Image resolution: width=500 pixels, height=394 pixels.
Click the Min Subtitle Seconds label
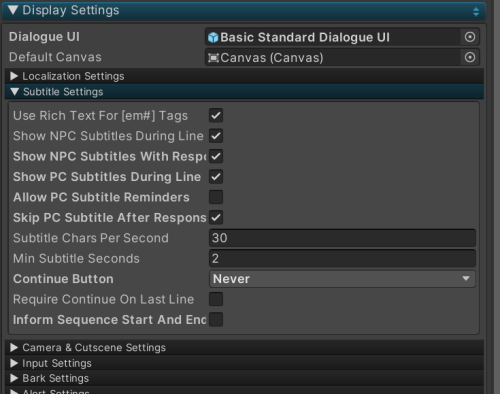coord(76,259)
